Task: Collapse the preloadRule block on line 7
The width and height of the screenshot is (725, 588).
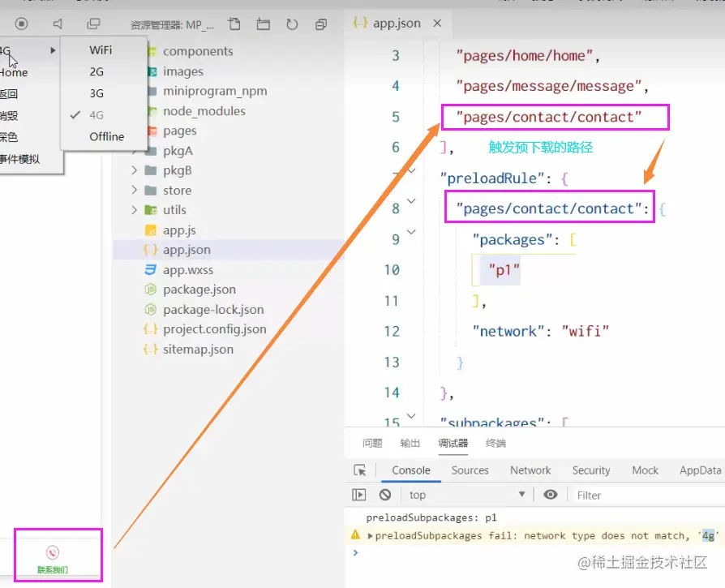Action: 411,170
